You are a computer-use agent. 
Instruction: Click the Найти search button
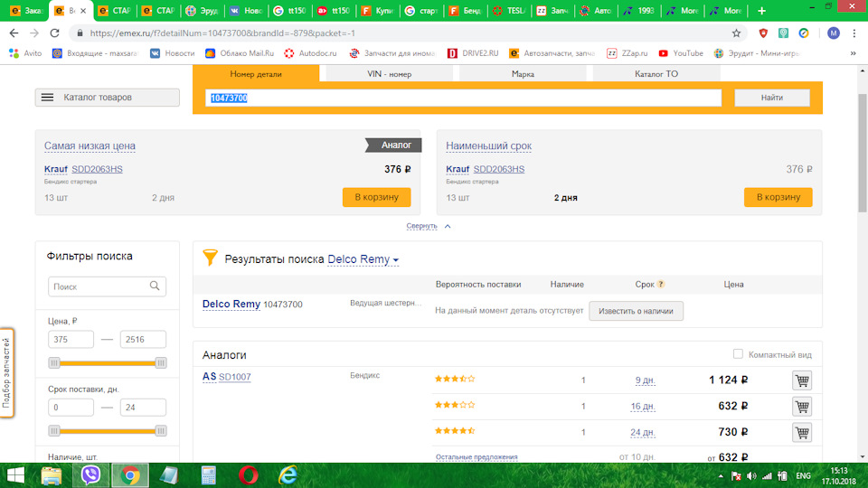coord(771,98)
